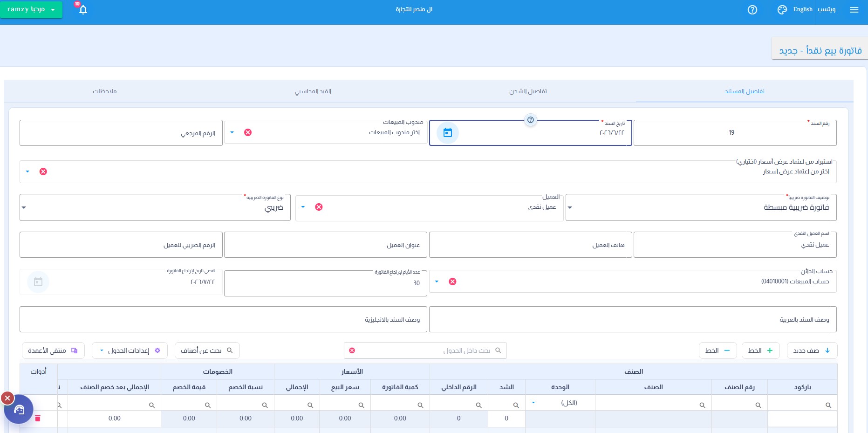The height and width of the screenshot is (433, 868).
Task: Open the support chat headset button
Action: [19, 409]
